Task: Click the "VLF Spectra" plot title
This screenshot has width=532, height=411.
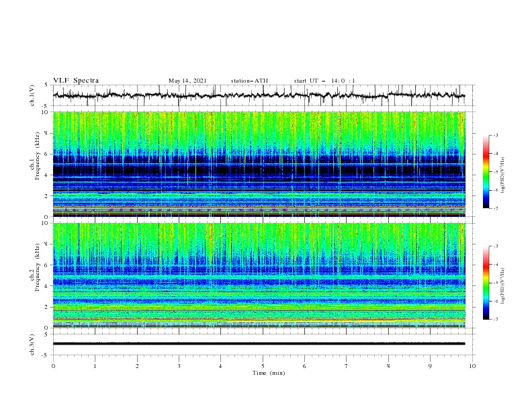Action: pos(76,81)
